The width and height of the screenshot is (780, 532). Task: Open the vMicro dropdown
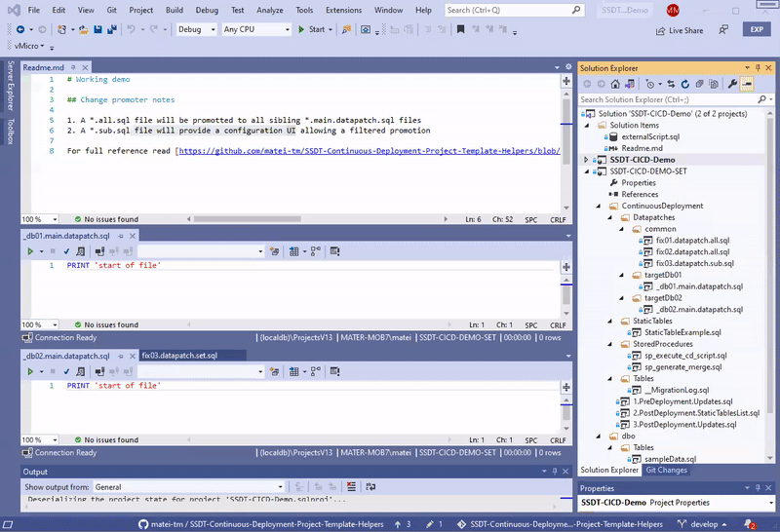tap(29, 46)
